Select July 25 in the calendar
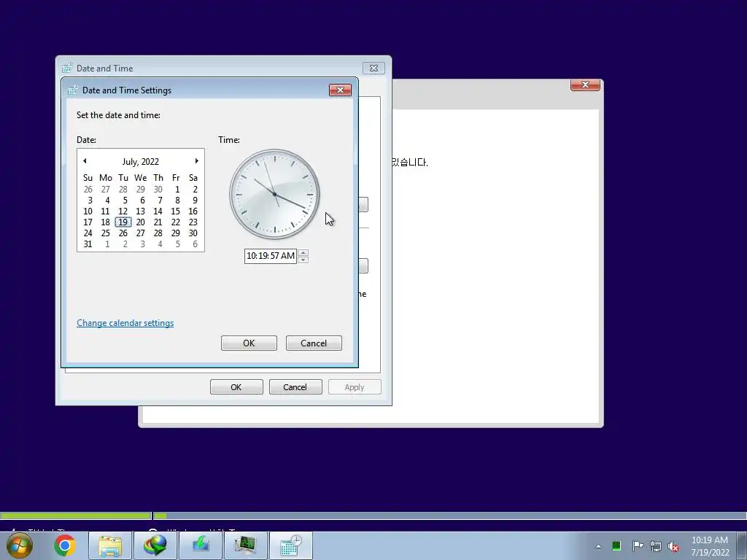747x560 pixels. (105, 233)
